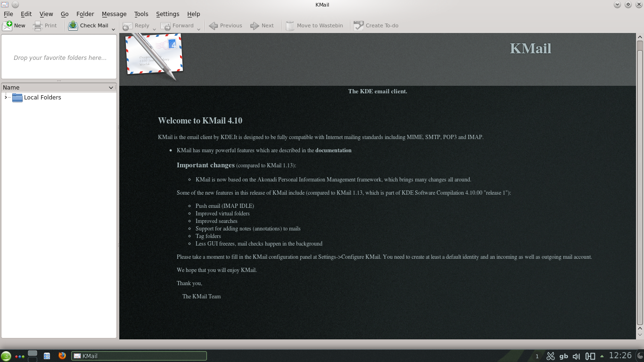Viewport: 644px width, 362px height.
Task: Go to the Previous message
Action: pos(214,25)
